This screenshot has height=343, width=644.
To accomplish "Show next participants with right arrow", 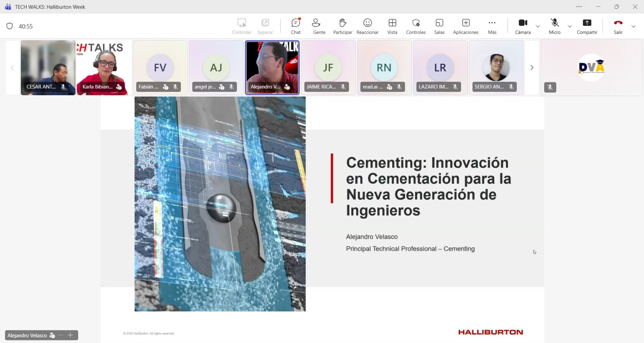I will pos(532,68).
